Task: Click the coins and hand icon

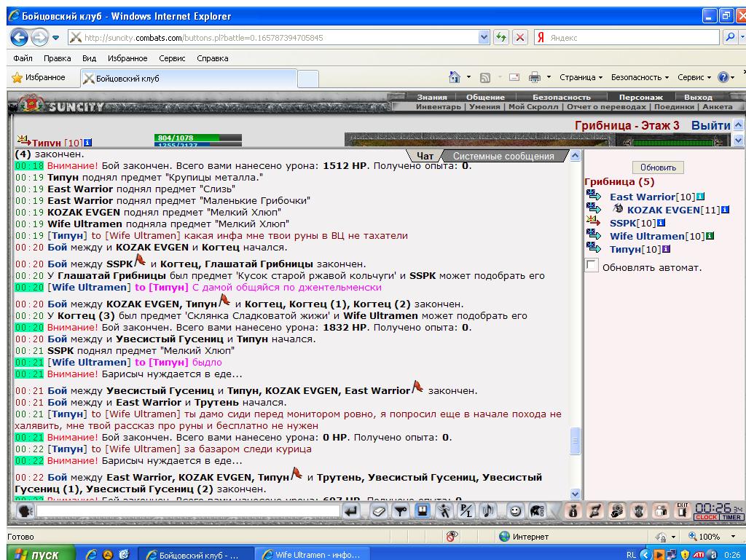Action: click(x=618, y=511)
